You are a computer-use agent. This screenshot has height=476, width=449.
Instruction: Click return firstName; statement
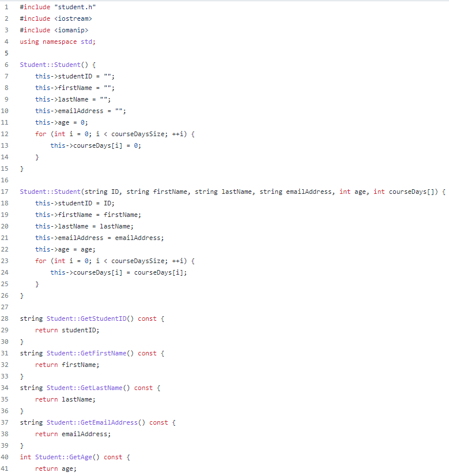[67, 365]
